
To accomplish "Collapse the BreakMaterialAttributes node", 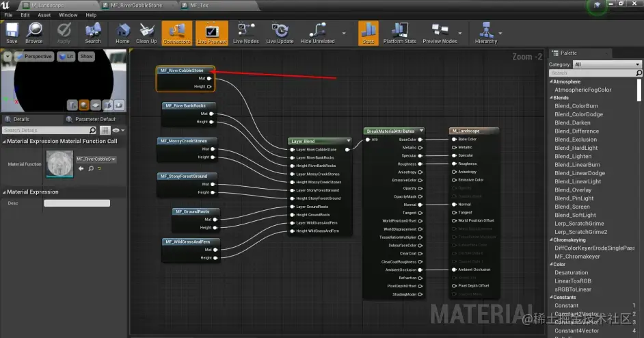I will [x=421, y=131].
